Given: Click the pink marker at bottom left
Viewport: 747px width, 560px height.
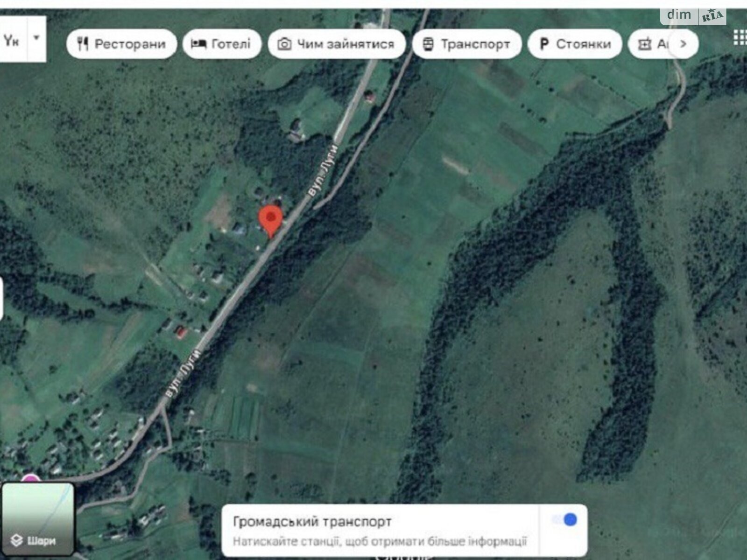Looking at the screenshot, I should click(31, 478).
